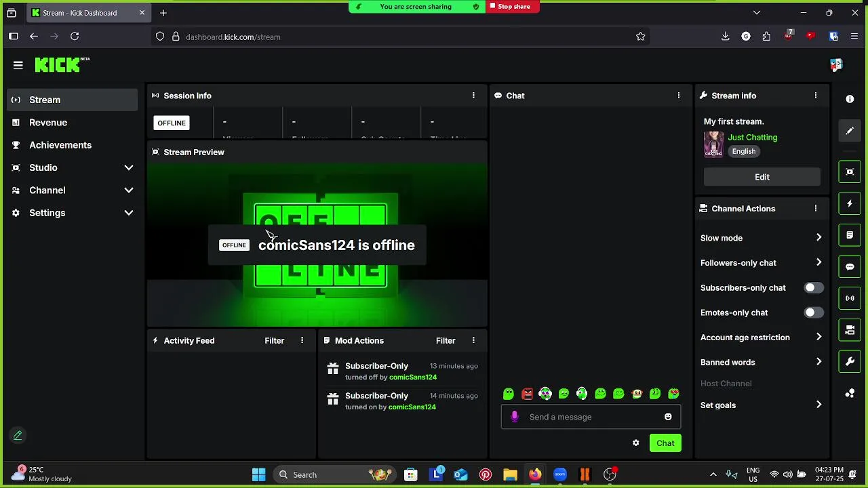Open Pinterest from the taskbar
868x488 pixels.
(x=486, y=475)
